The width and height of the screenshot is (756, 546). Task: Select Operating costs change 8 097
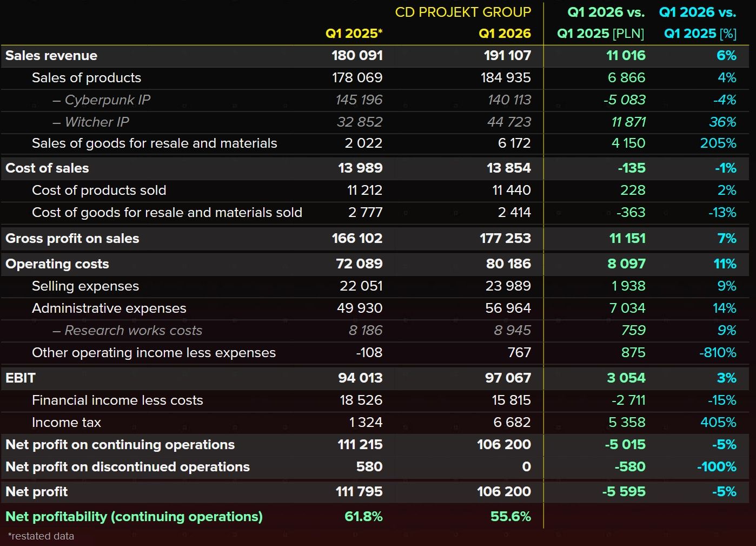626,264
